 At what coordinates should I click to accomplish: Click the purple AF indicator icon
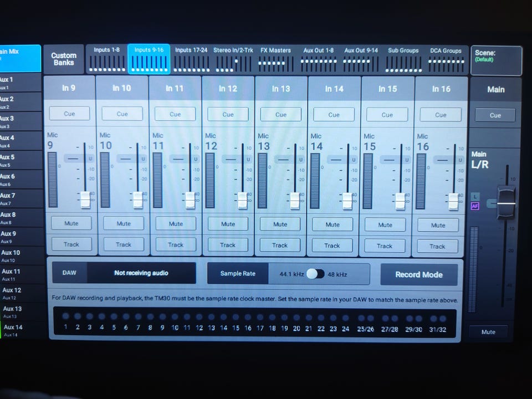point(475,206)
